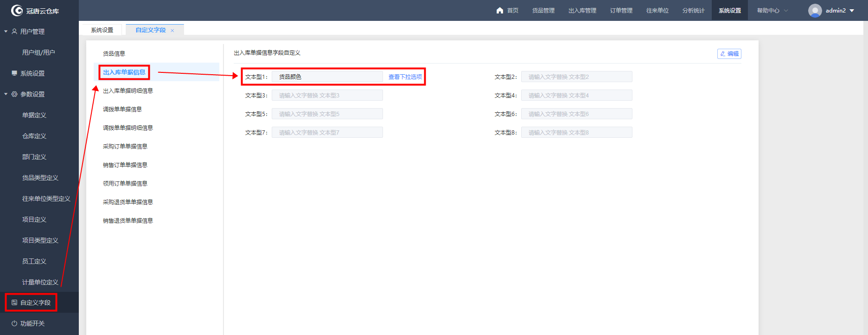Open 员工定义 in the sidebar
This screenshot has width=868, height=335.
34,261
